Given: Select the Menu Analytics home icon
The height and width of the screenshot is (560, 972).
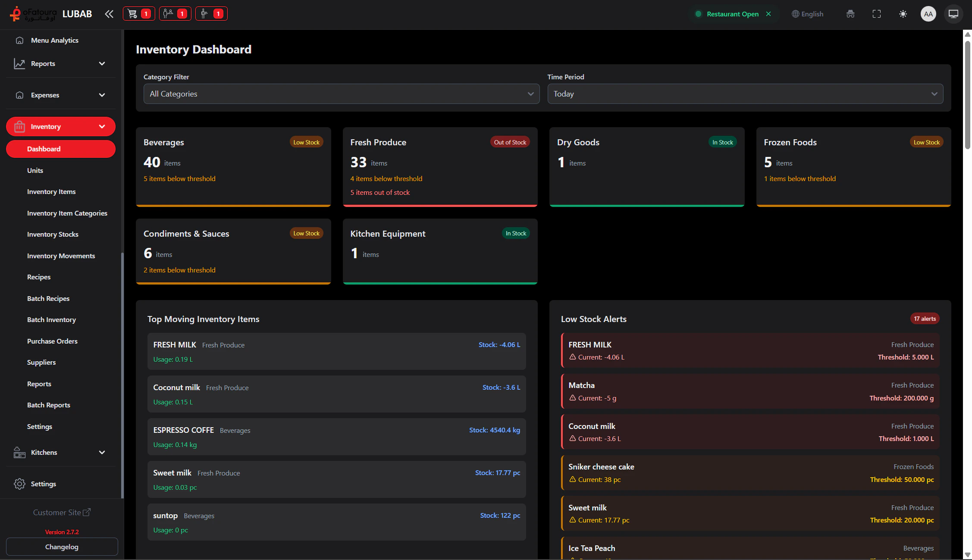Looking at the screenshot, I should pyautogui.click(x=20, y=40).
